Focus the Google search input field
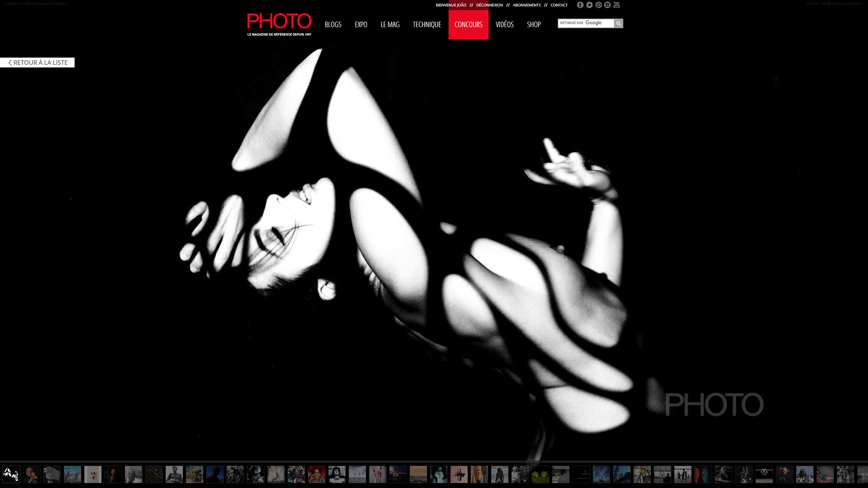The image size is (868, 488). 585,23
